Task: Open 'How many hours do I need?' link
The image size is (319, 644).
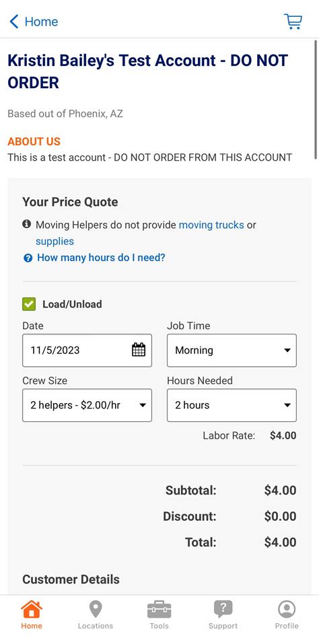Action: click(101, 258)
